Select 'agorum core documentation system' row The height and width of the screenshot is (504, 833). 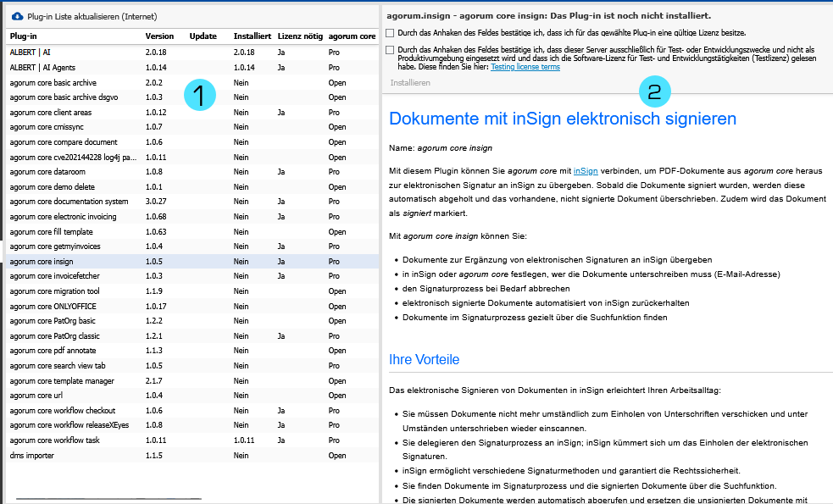pos(192,202)
